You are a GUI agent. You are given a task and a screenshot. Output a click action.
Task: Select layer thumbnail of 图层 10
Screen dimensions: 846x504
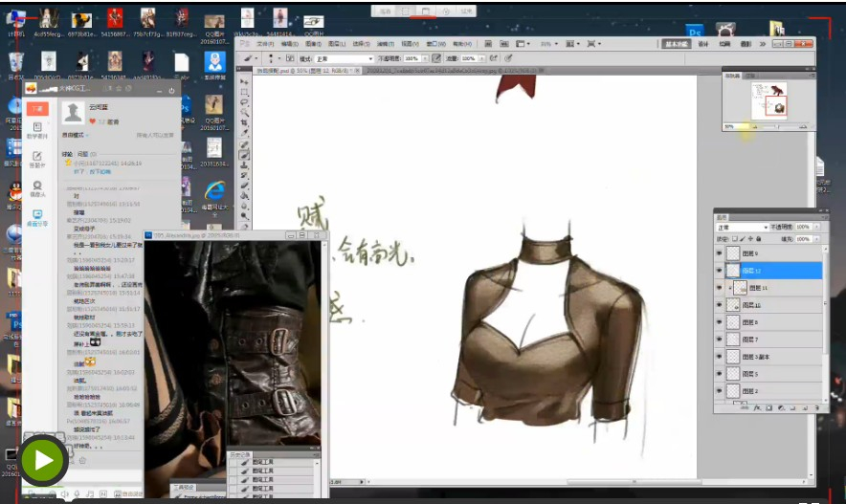click(x=733, y=305)
